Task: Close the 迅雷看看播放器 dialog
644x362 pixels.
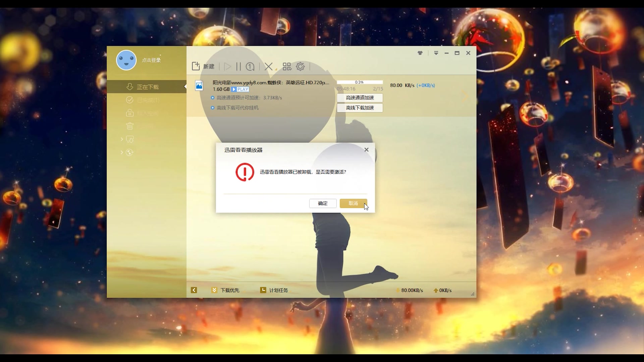Action: 366,150
